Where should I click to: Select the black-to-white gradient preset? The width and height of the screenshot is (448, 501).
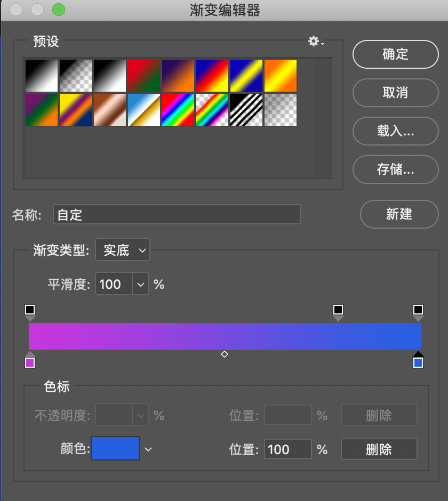point(42,76)
